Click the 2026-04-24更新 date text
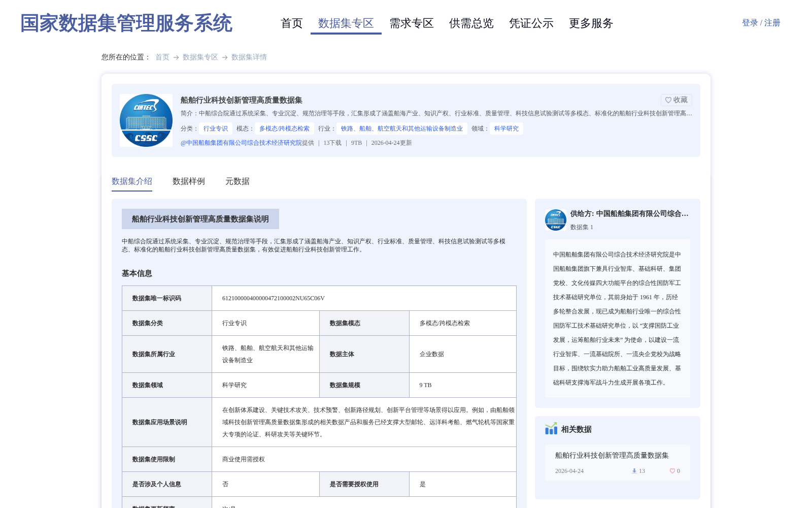The width and height of the screenshot is (812, 508). click(x=392, y=143)
